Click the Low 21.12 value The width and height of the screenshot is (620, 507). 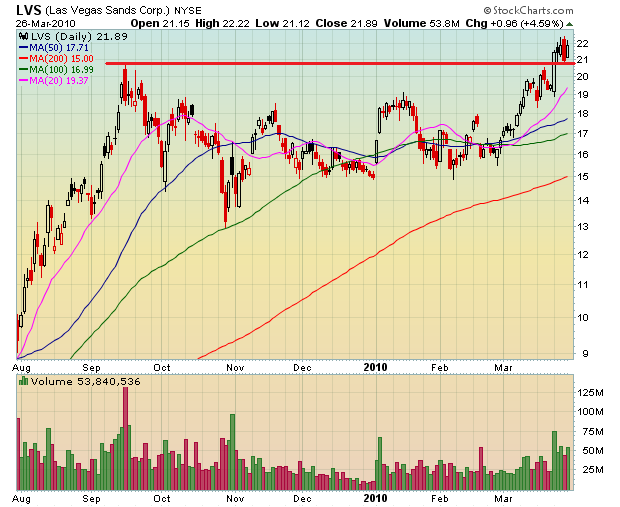pos(282,24)
